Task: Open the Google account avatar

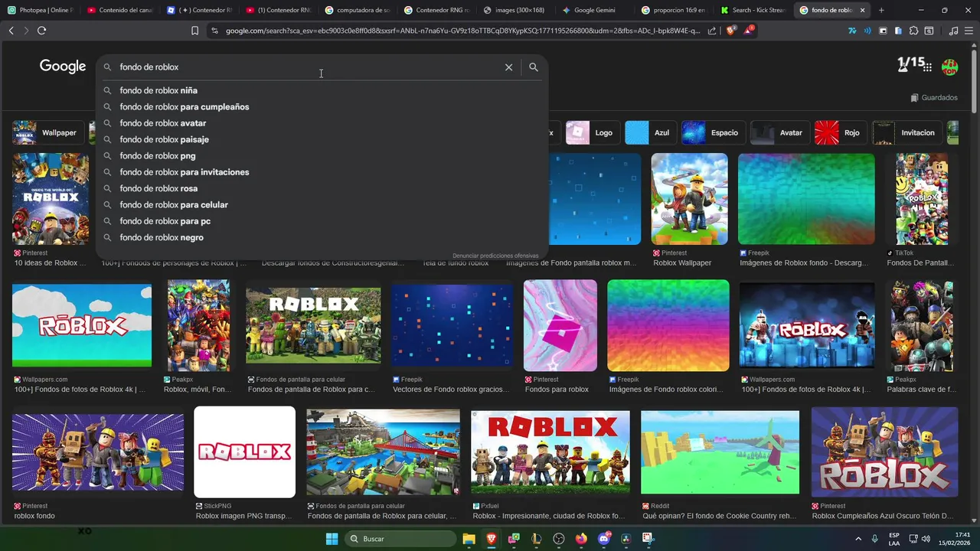Action: pos(949,67)
